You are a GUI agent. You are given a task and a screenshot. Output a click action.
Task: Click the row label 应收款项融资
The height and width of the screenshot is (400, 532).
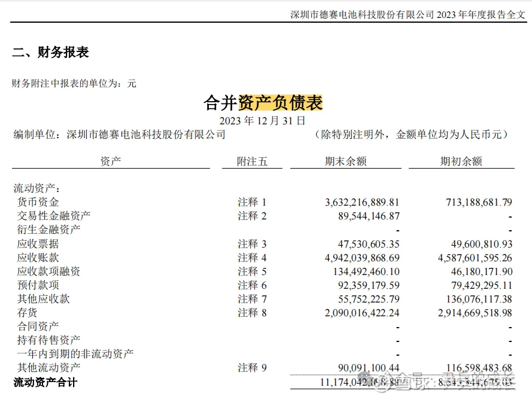tap(48, 271)
